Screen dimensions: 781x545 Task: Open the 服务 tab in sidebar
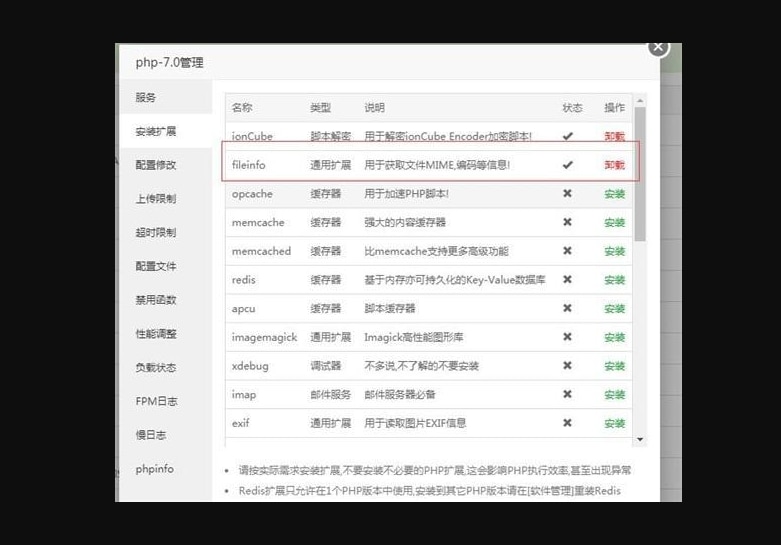(x=146, y=98)
